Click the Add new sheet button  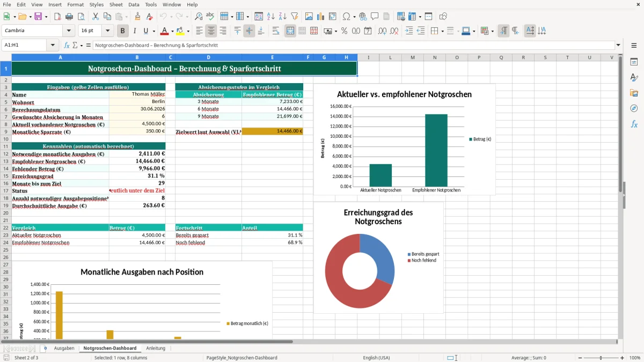point(45,348)
